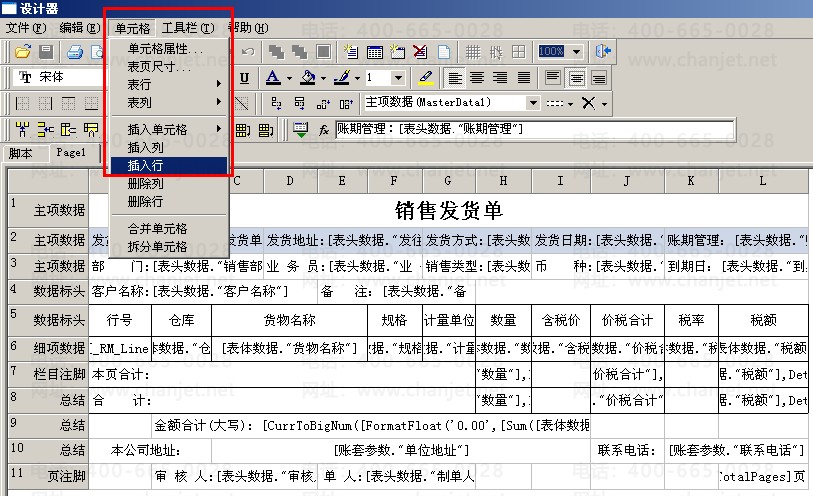
Task: Click the blue table grid icon
Action: (x=374, y=52)
